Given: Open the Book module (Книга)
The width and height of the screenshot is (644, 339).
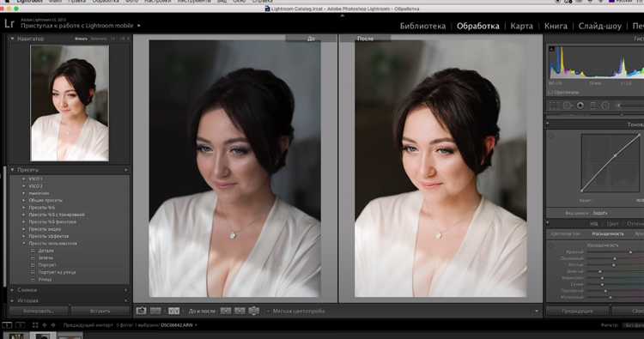Looking at the screenshot, I should point(556,26).
